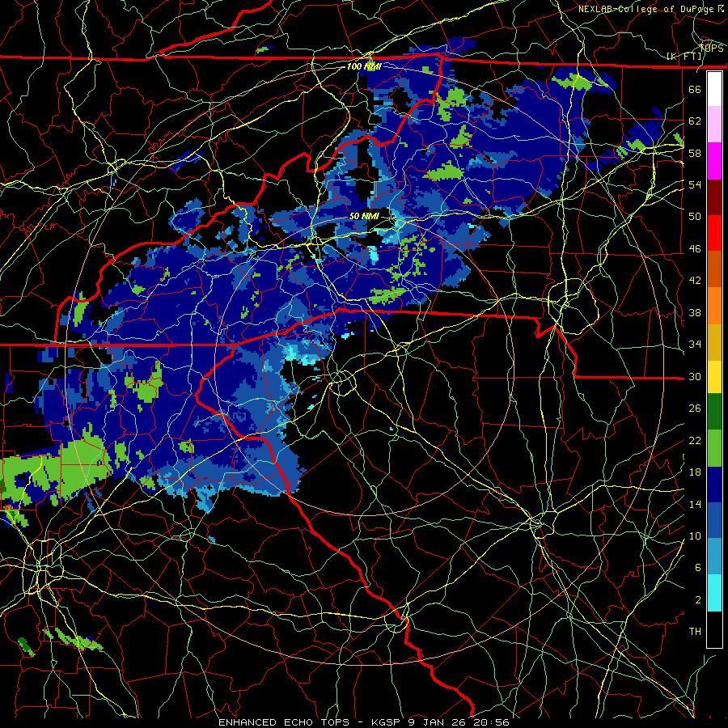Click the 20:56 time stamp
The width and height of the screenshot is (728, 728).
pos(491,722)
